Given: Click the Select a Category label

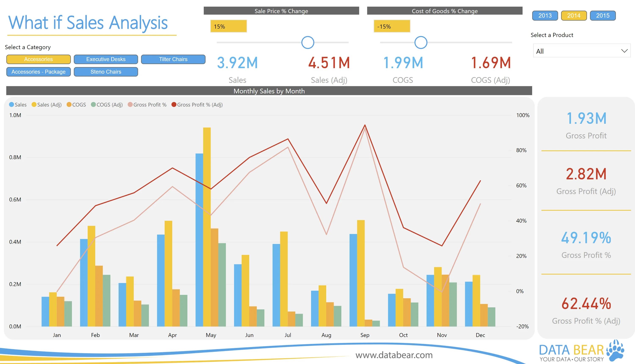Looking at the screenshot, I should [28, 47].
